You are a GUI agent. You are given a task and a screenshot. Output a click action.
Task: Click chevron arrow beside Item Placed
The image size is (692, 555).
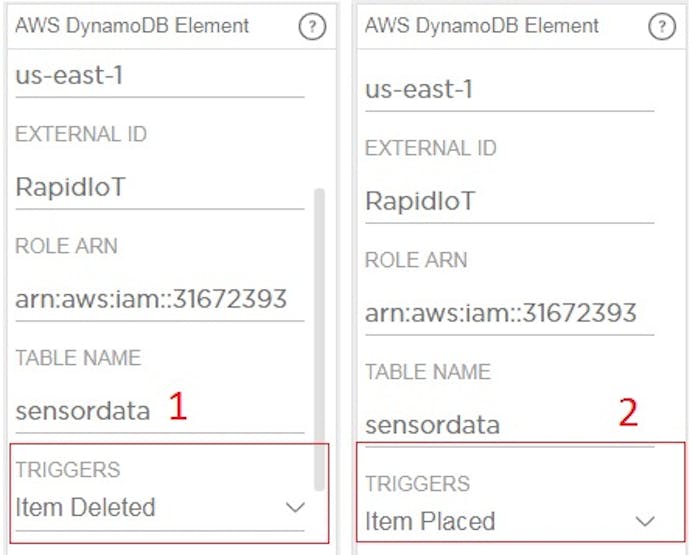[x=645, y=521]
